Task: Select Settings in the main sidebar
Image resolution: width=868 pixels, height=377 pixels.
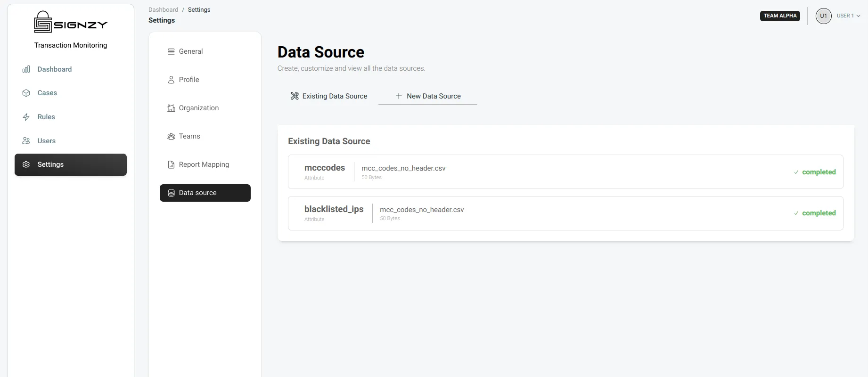Action: click(71, 164)
